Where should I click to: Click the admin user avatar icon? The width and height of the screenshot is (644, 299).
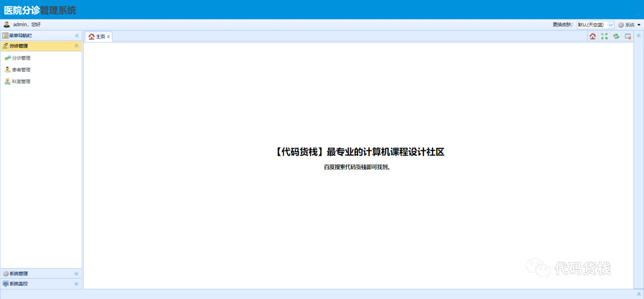coord(6,24)
